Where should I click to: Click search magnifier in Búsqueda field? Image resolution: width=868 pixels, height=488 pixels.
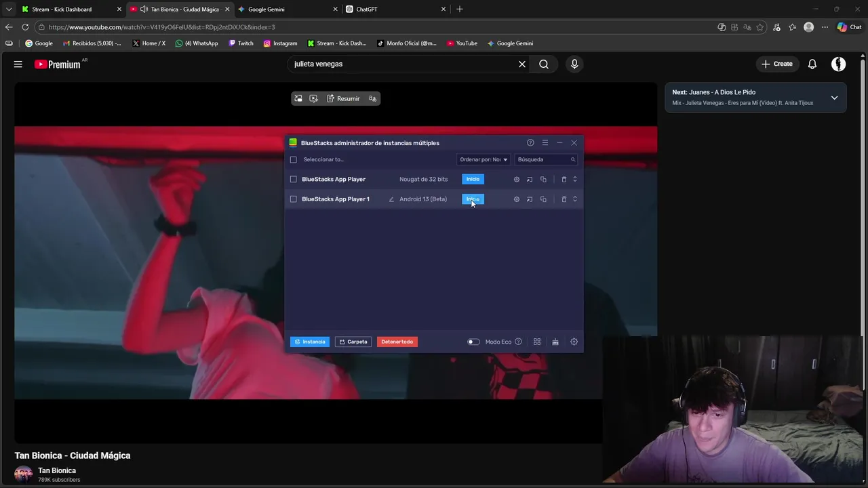click(573, 160)
